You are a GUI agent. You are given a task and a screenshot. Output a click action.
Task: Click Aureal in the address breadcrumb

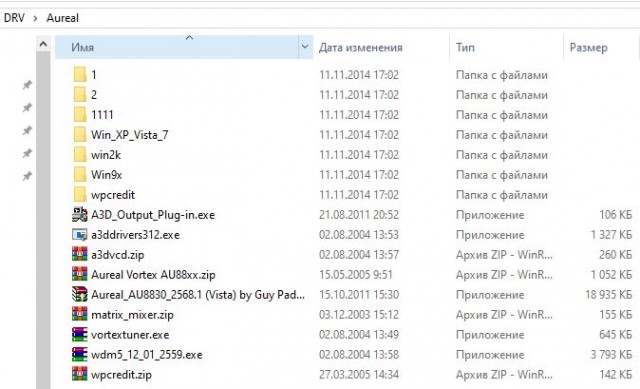[62, 18]
